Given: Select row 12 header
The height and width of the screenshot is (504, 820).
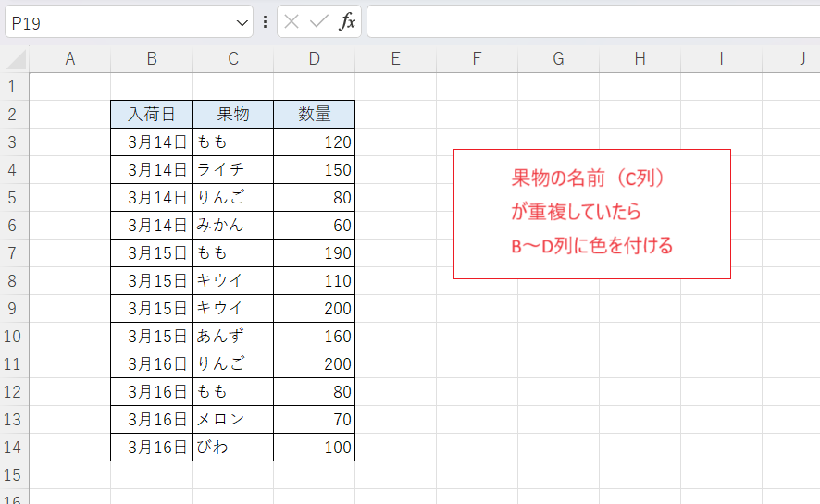Looking at the screenshot, I should pyautogui.click(x=14, y=392).
